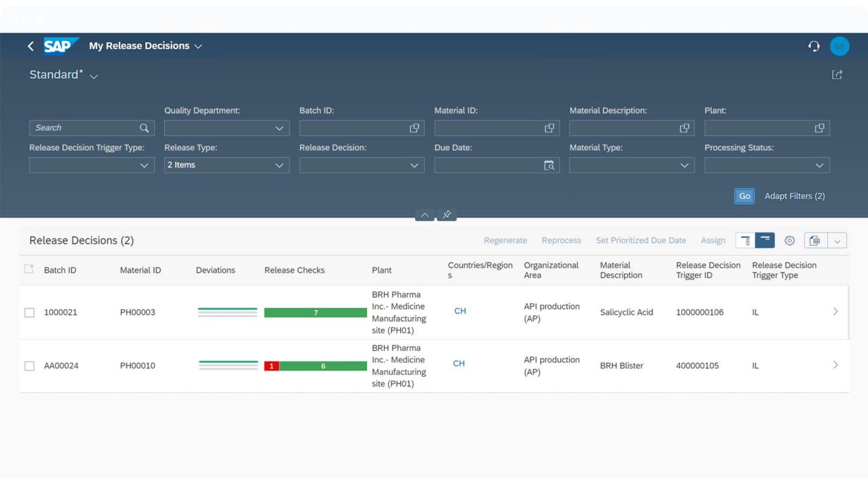Click the SAP logo
Viewport: 868px width, 479px height.
click(61, 46)
